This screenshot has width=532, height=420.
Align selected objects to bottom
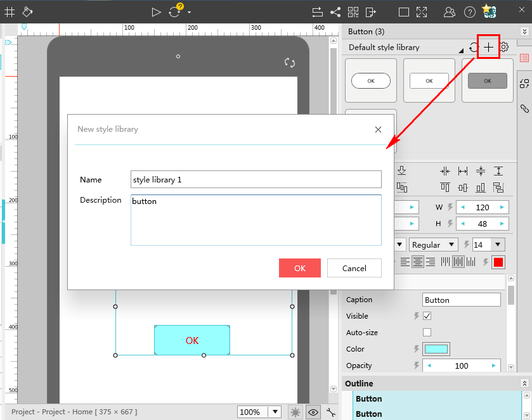[x=481, y=187]
